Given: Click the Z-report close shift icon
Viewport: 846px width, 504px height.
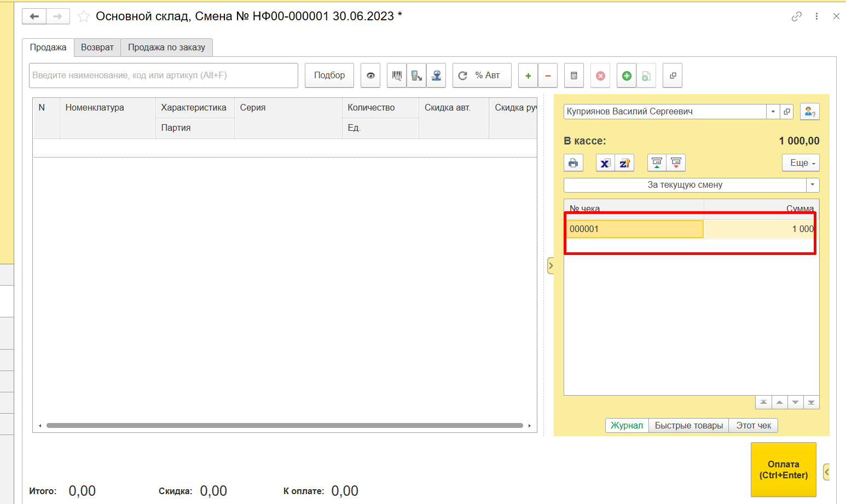Looking at the screenshot, I should [624, 163].
